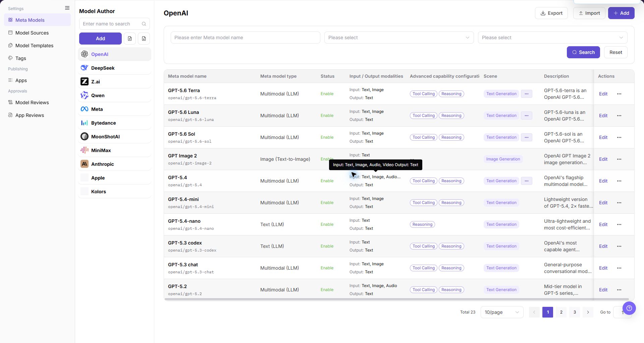The width and height of the screenshot is (644, 343).
Task: Select Anthropic author
Action: pyautogui.click(x=114, y=164)
